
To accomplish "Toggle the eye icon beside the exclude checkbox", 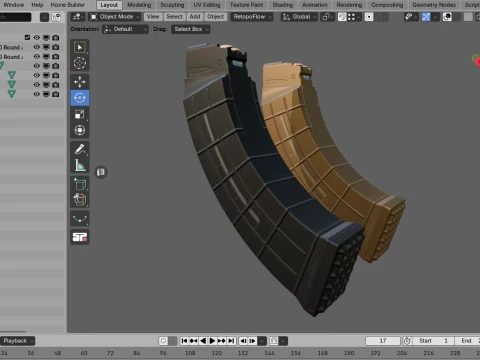I will pyautogui.click(x=37, y=37).
